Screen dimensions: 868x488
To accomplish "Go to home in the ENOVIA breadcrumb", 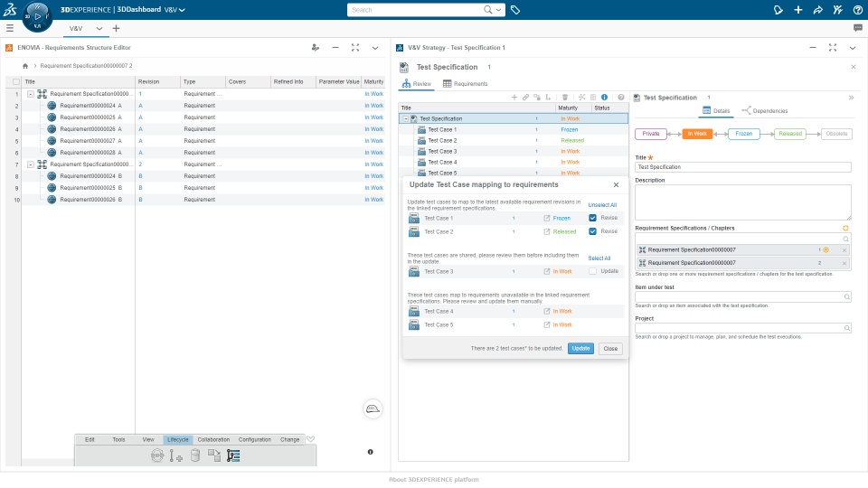I will coord(25,66).
